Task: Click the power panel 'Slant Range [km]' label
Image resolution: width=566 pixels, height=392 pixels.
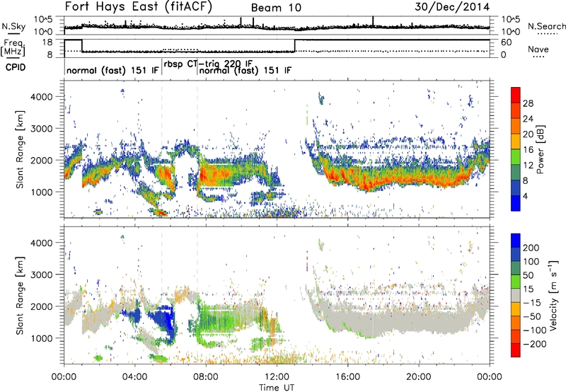Action: point(20,149)
